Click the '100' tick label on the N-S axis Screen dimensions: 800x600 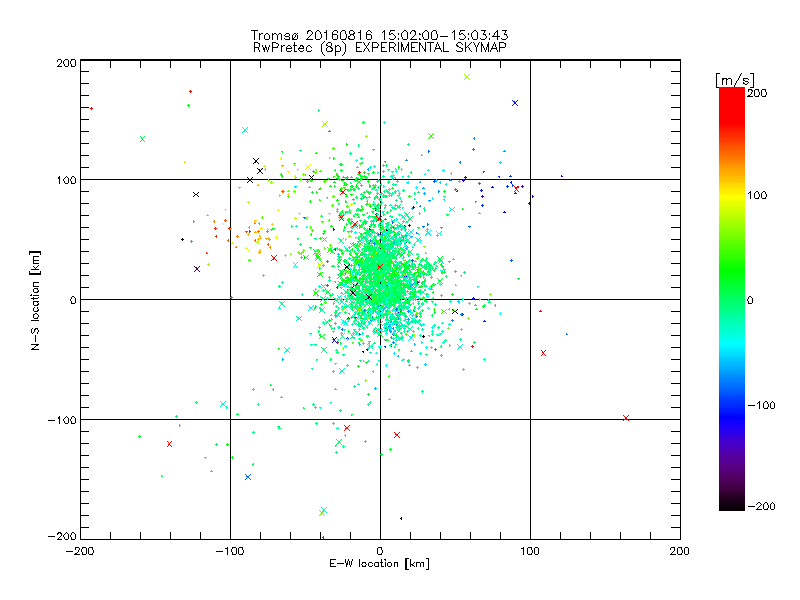[66, 180]
